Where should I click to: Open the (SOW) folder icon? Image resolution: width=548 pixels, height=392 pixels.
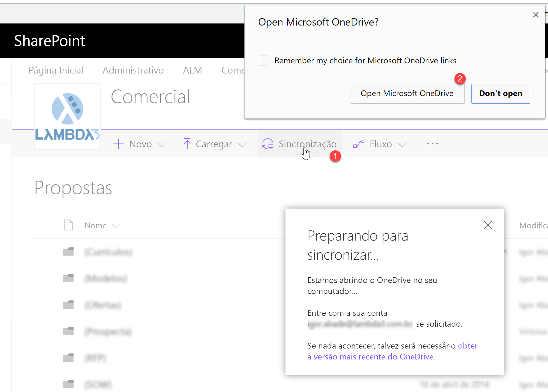tap(68, 384)
